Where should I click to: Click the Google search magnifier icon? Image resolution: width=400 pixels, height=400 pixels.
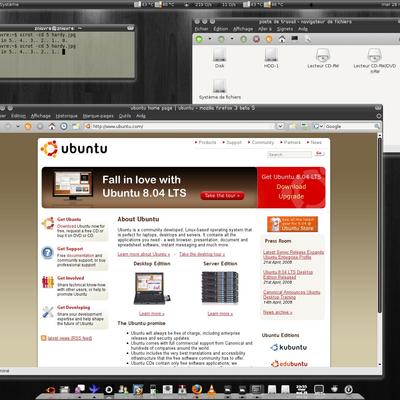tap(377, 126)
